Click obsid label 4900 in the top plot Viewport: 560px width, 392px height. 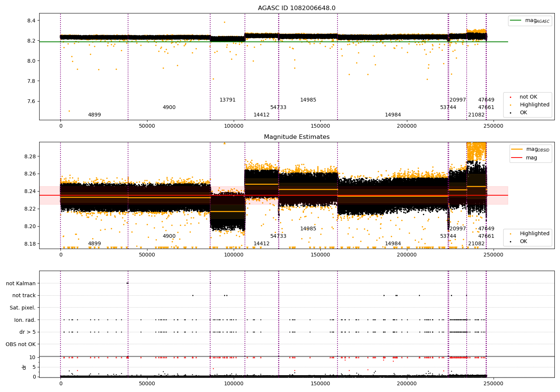point(169,108)
